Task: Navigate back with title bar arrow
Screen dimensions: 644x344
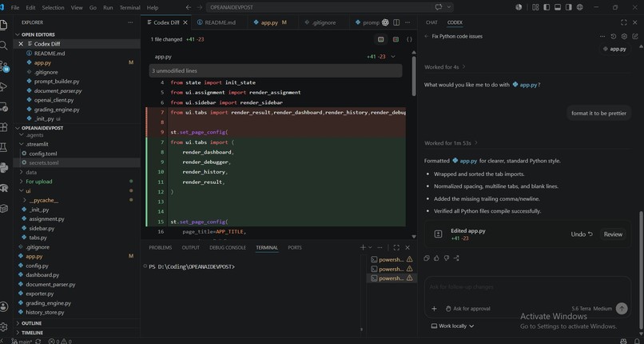Action: pos(189,7)
